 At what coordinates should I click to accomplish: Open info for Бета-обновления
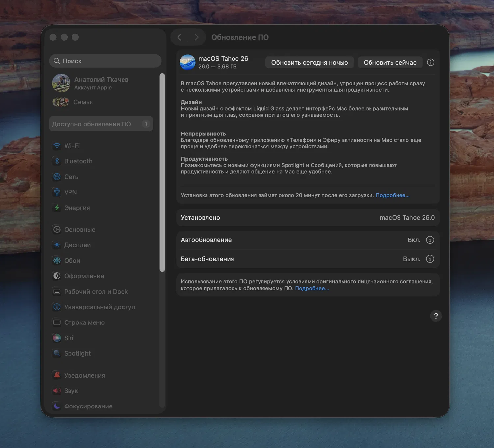(430, 259)
